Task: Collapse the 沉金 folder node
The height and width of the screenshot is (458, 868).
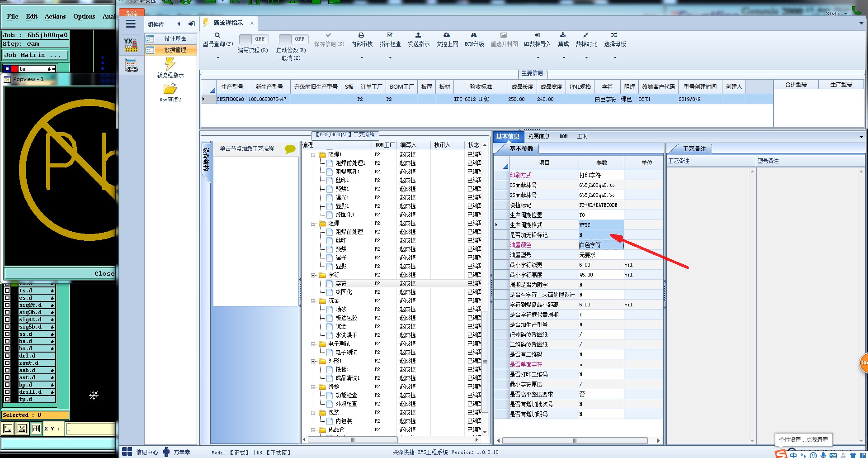Action: click(313, 301)
